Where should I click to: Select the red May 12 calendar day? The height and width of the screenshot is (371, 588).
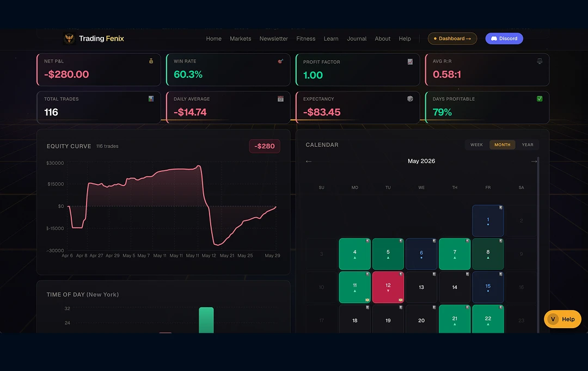[388, 287]
